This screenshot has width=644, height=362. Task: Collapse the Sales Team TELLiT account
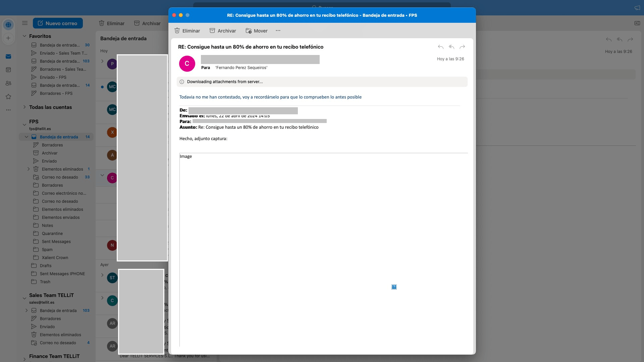pyautogui.click(x=24, y=298)
